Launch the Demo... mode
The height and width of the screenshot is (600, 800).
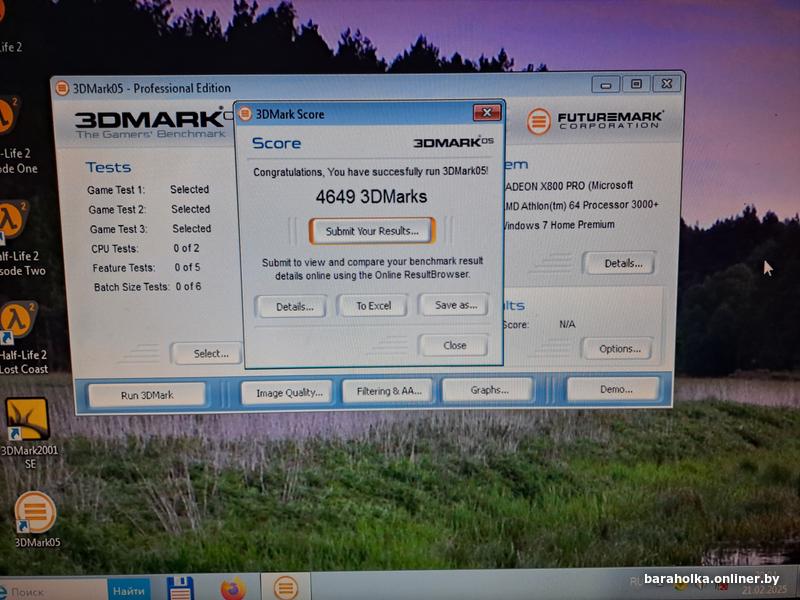615,389
